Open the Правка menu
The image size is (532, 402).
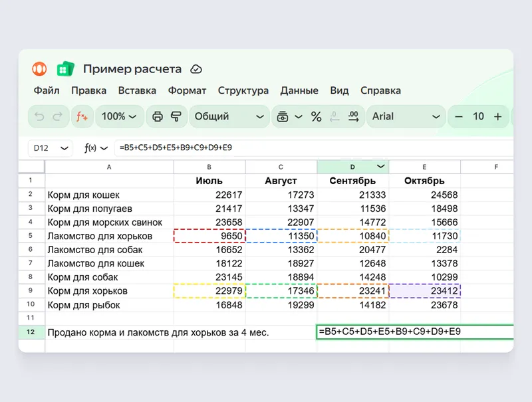88,90
